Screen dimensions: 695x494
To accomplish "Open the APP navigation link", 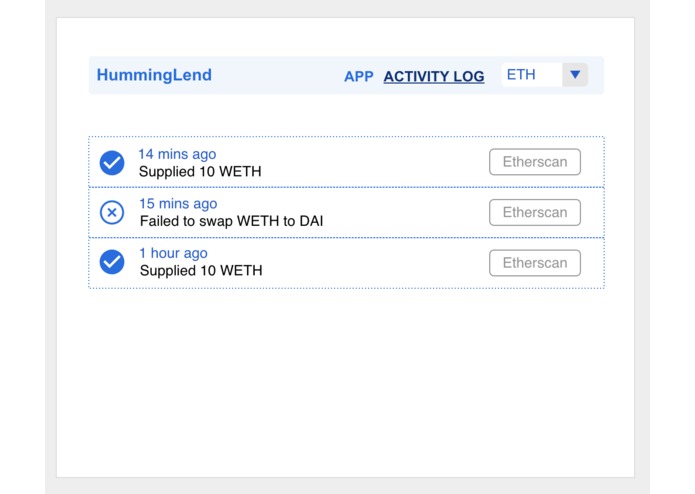I will tap(359, 76).
